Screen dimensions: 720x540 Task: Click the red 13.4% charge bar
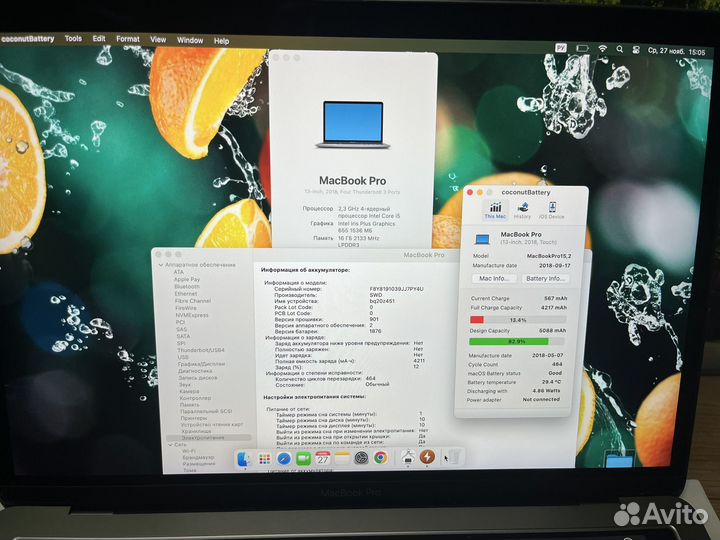coord(518,320)
